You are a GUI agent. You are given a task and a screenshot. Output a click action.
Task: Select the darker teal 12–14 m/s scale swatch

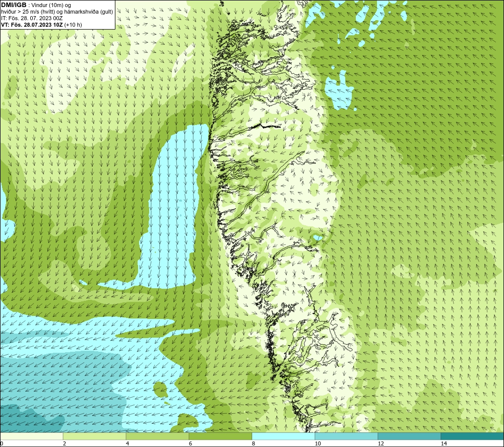[409, 436]
